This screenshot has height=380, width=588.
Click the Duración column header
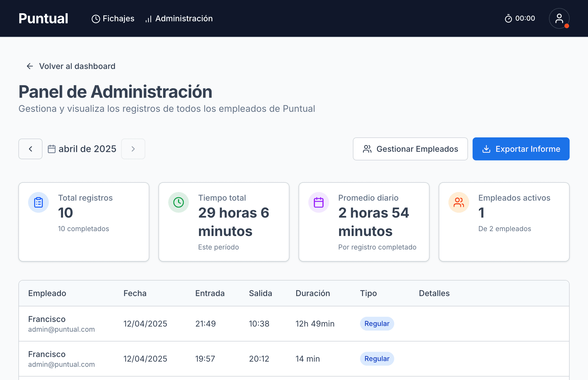click(x=313, y=293)
